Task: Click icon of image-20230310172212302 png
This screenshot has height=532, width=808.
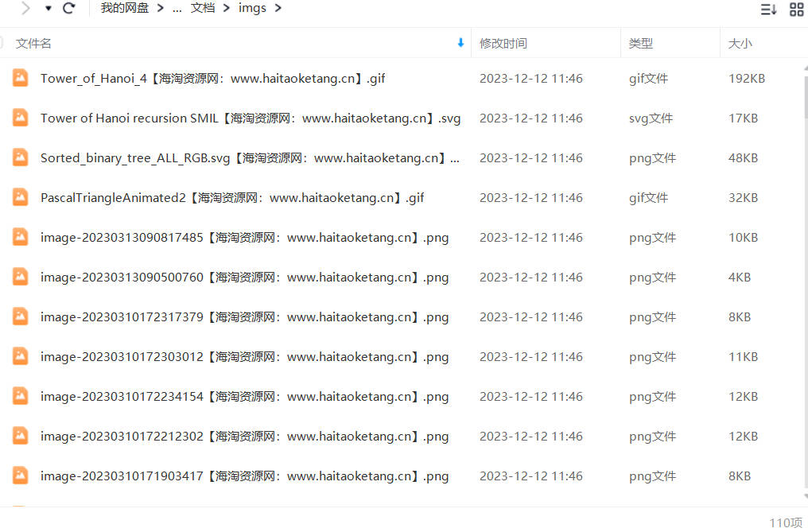Action: point(20,435)
